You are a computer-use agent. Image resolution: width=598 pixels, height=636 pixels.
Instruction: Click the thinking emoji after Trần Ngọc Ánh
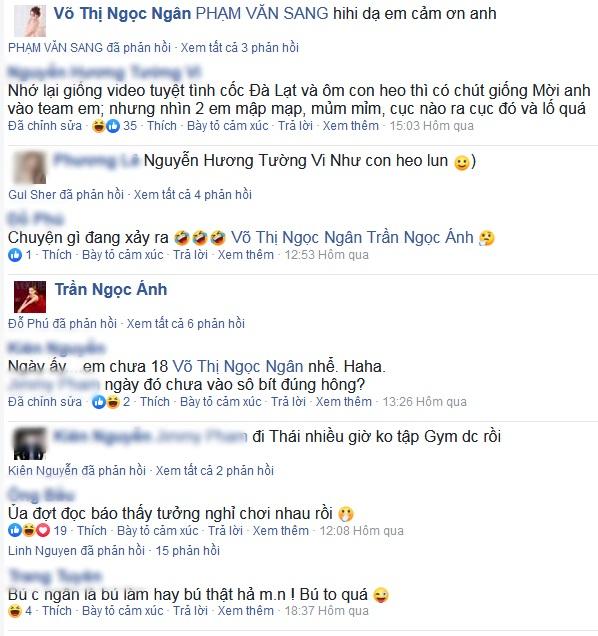(x=486, y=238)
